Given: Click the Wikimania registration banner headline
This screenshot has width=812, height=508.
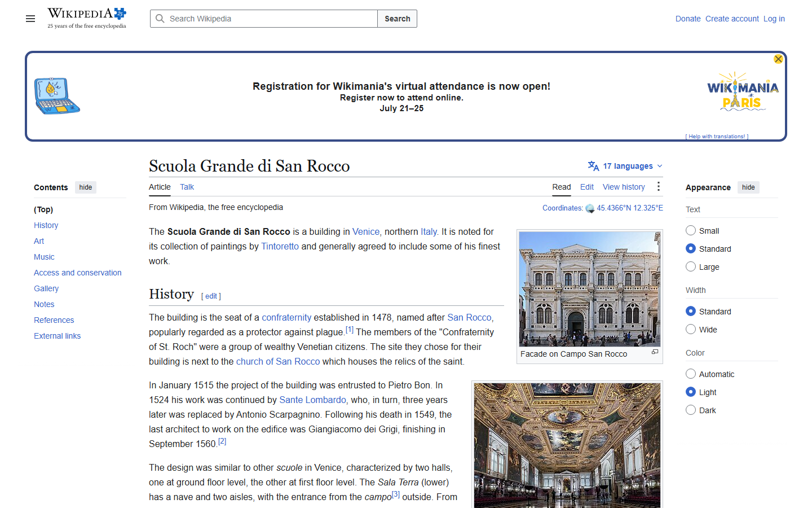Looking at the screenshot, I should tap(401, 86).
